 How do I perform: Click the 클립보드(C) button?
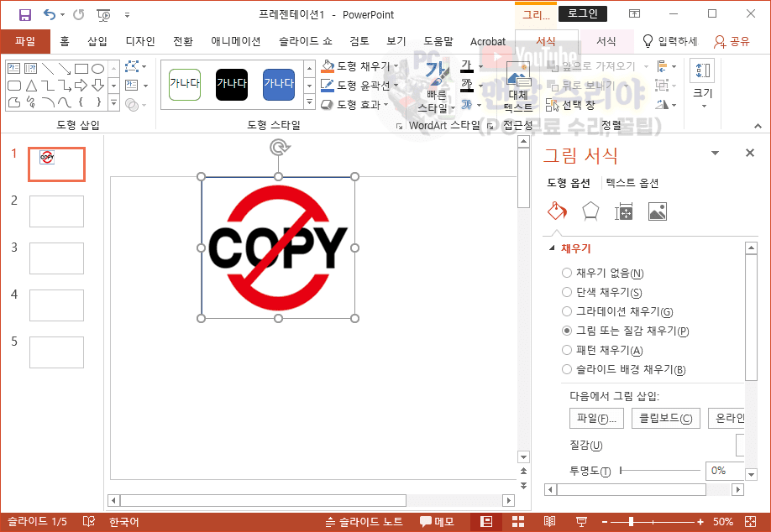point(666,418)
